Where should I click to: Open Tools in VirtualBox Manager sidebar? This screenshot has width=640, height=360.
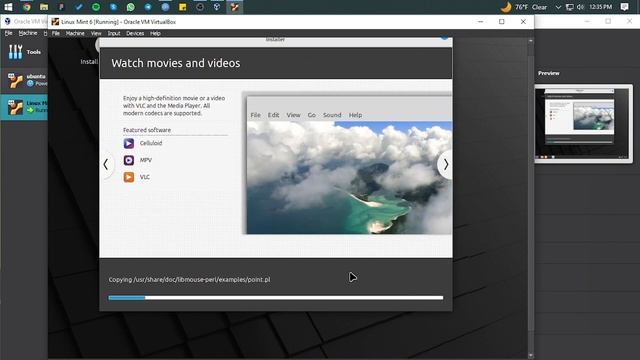coord(24,52)
